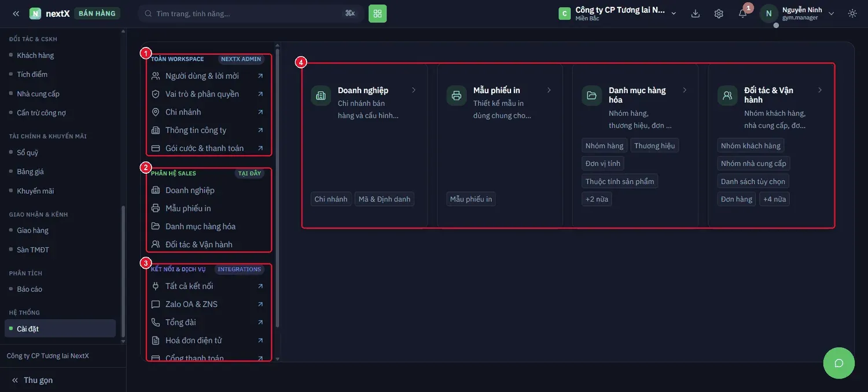Screen dimensions: 868x392
Task: Click the green apps grid icon
Action: pos(377,13)
